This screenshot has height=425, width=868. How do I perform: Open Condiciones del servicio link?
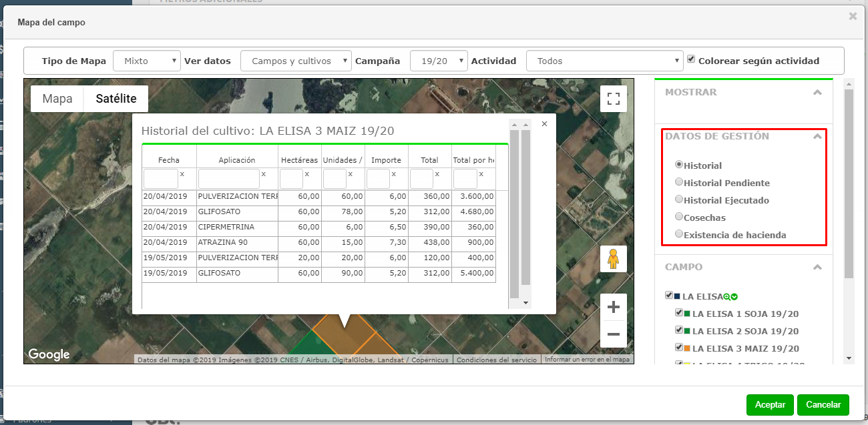tap(497, 360)
